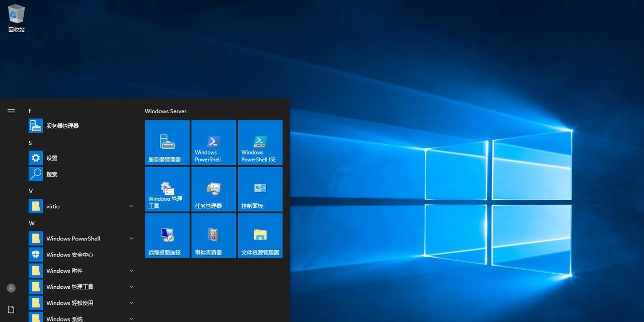Click the Windows 管理工具 folder icon in list

(36, 287)
